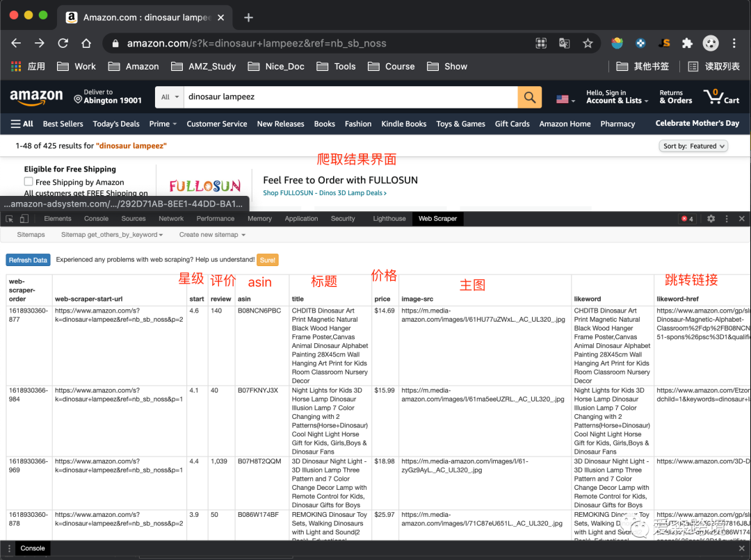This screenshot has width=751, height=560.
Task: Click the soccer ball profile avatar
Action: [711, 44]
